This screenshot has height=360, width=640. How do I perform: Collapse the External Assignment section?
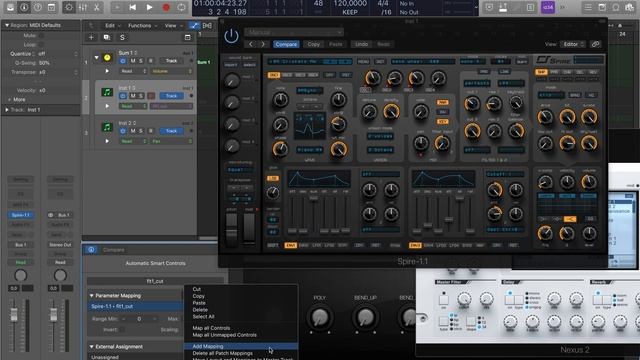tap(92, 347)
